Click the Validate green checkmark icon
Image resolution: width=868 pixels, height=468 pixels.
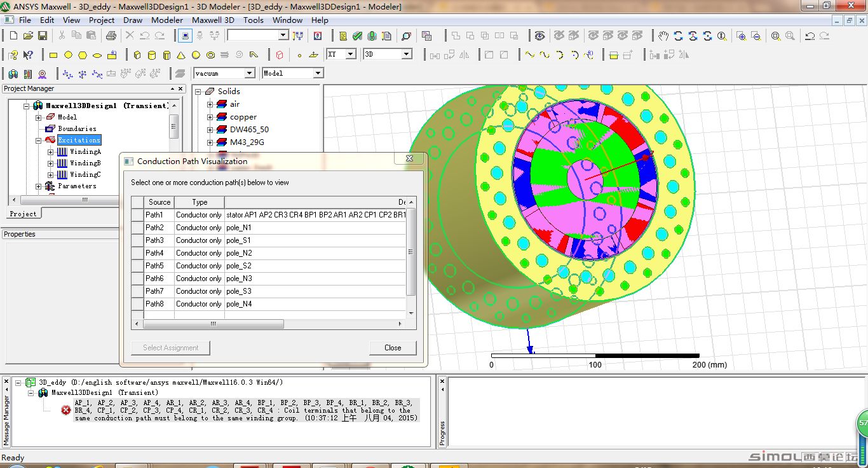pyautogui.click(x=357, y=36)
